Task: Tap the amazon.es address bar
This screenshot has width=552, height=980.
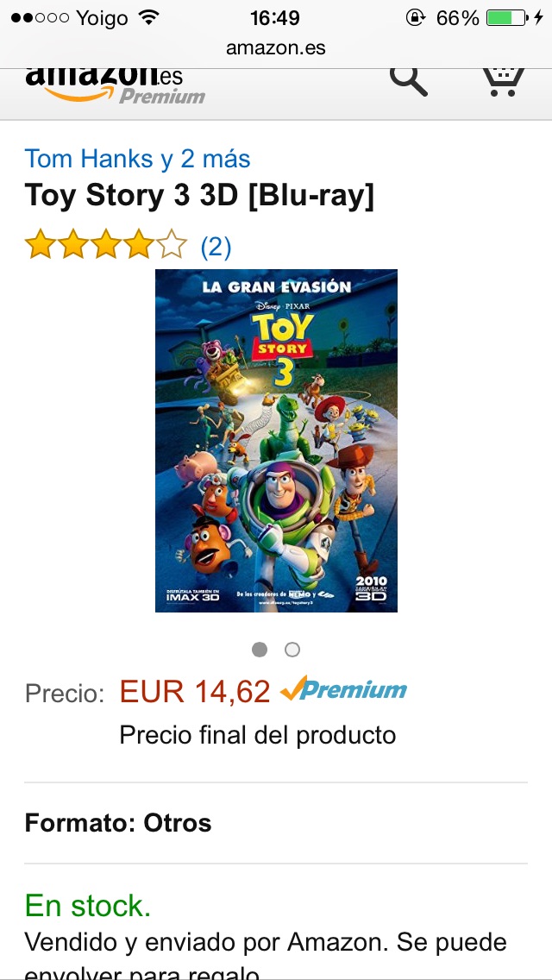Action: coord(276,47)
